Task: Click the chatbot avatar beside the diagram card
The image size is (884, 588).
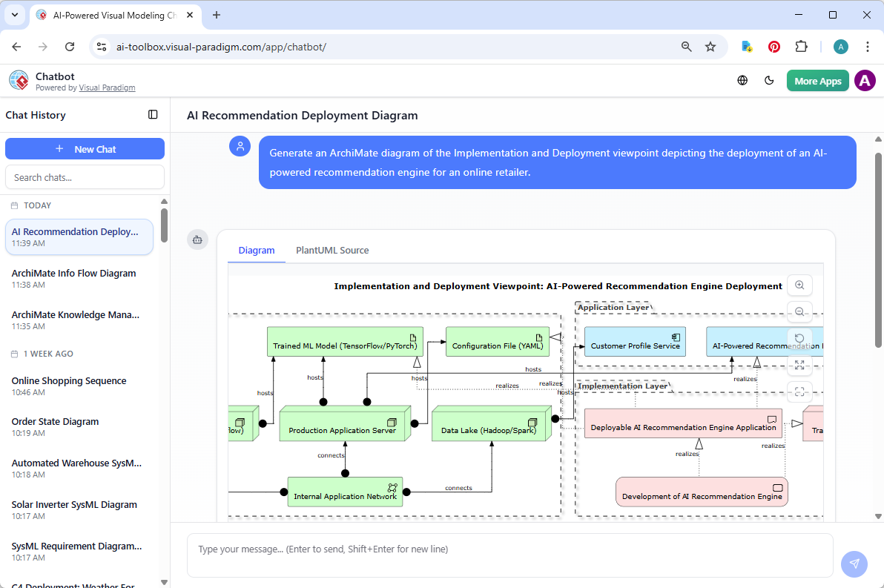Action: 197,240
